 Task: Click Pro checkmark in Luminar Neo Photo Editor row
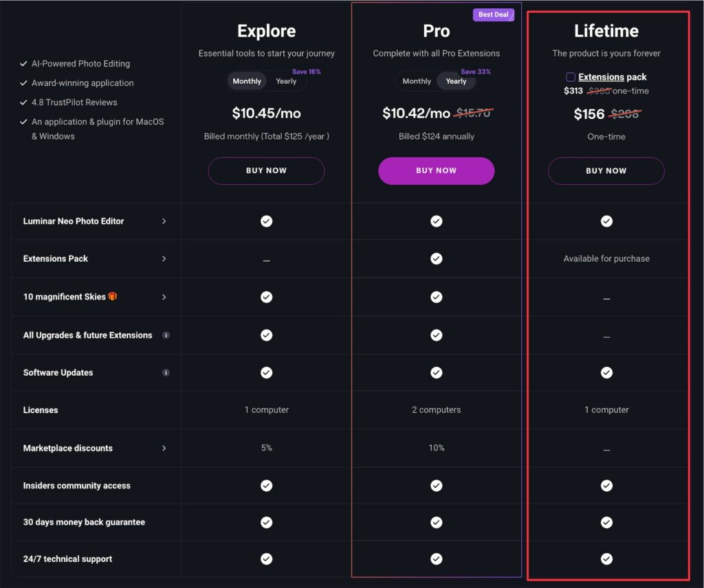pyautogui.click(x=437, y=221)
